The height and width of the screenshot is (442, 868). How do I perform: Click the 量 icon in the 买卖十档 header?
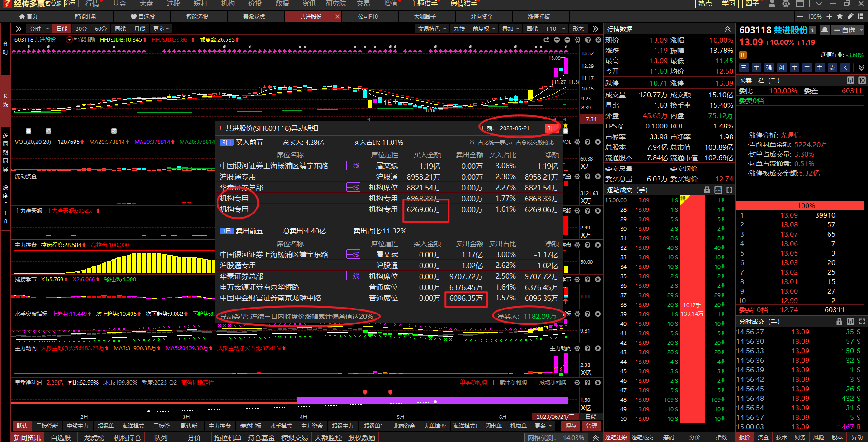850,81
